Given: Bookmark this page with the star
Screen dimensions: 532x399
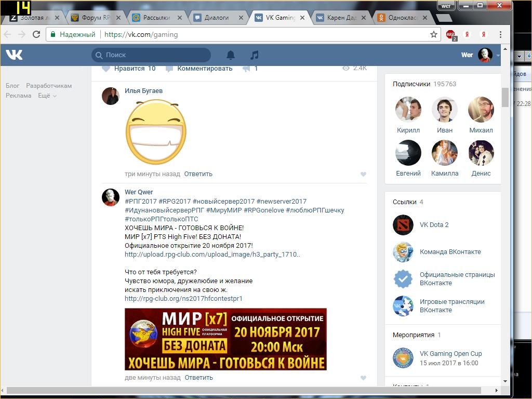Looking at the screenshot, I should [434, 34].
